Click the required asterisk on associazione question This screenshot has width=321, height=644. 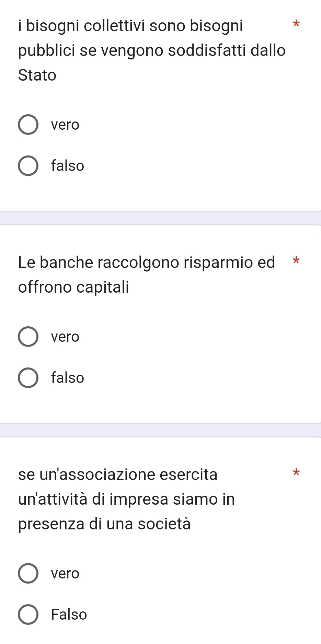(x=296, y=473)
